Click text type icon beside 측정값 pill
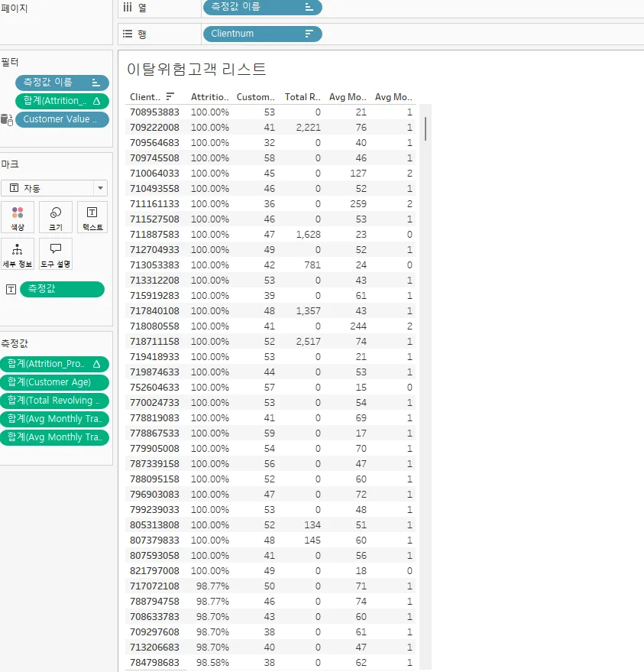Screen dimensions: 644x672 point(11,289)
